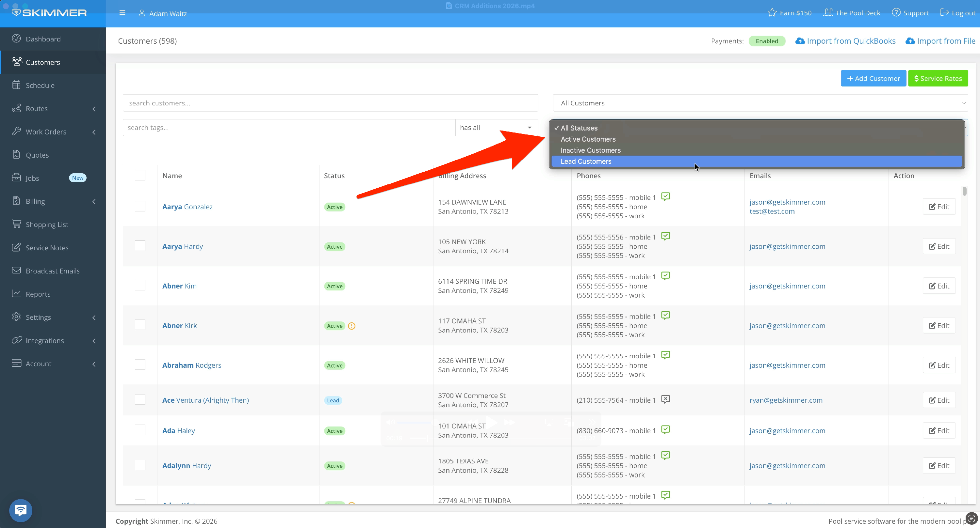Click warning icon beside Abner Kirk status
This screenshot has width=980, height=528.
351,326
